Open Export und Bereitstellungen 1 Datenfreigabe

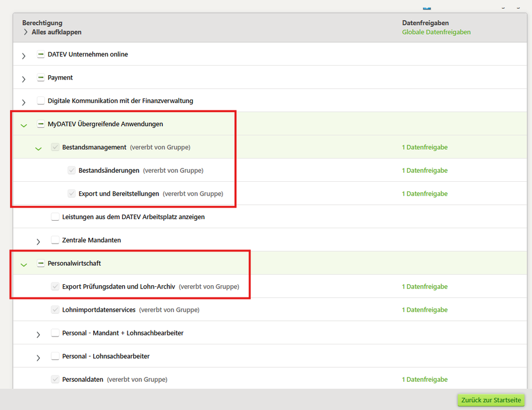coord(424,194)
